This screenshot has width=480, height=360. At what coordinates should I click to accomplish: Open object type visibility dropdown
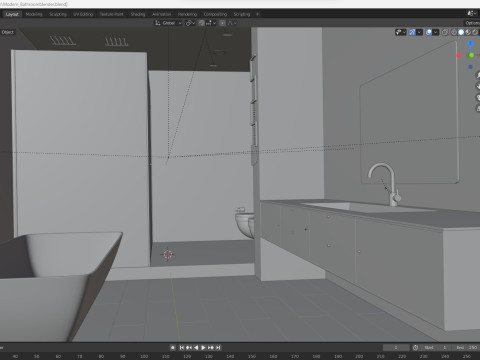(x=400, y=32)
